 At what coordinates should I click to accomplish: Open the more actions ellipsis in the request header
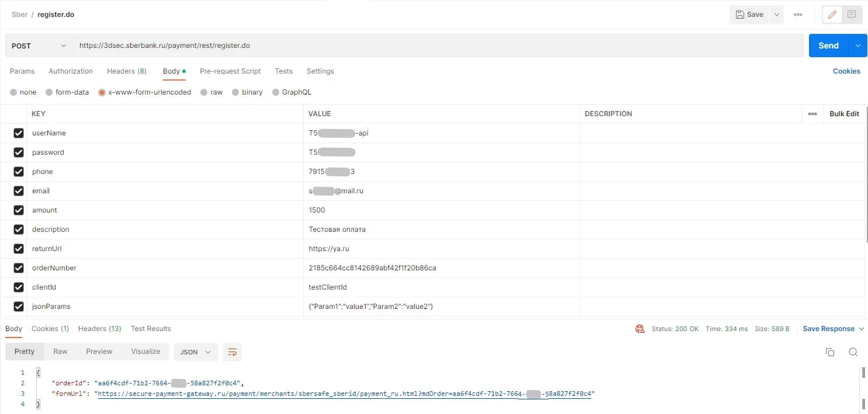(798, 15)
